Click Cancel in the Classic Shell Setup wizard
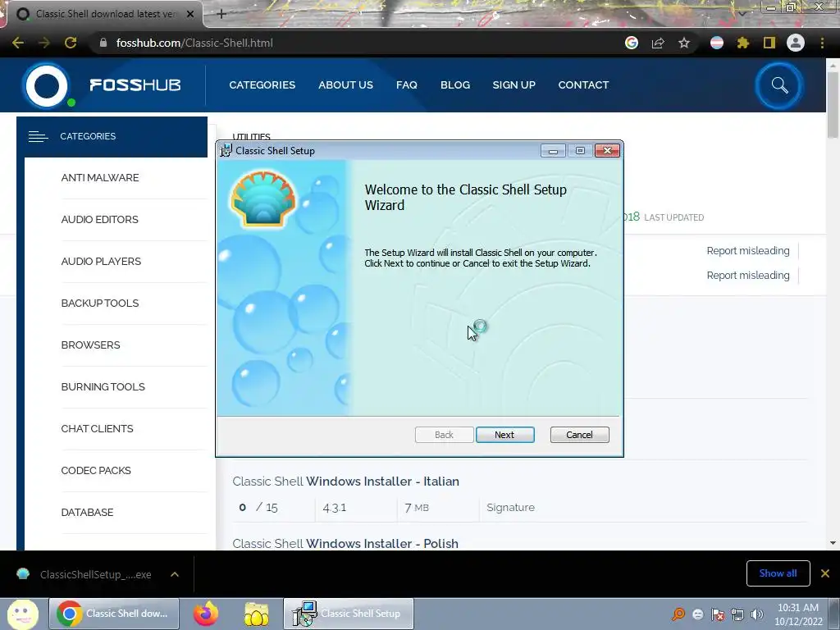The height and width of the screenshot is (630, 840). click(x=579, y=435)
